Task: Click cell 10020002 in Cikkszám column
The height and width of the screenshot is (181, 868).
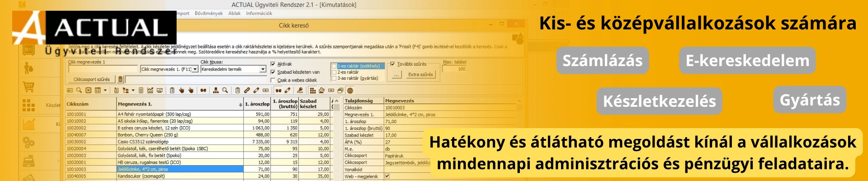Action: click(91, 128)
